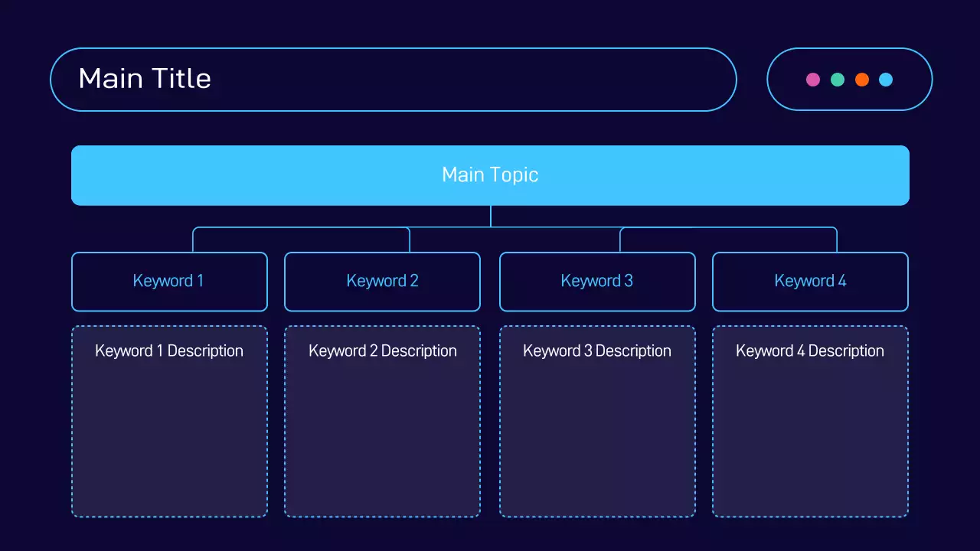The height and width of the screenshot is (551, 980).
Task: Click the Keyword 3 Description text
Action: click(x=597, y=351)
